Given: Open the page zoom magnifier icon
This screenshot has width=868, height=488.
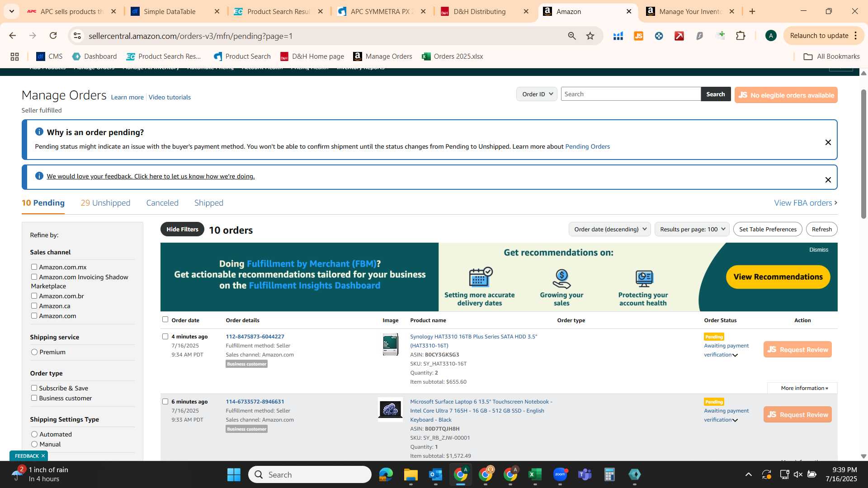Looking at the screenshot, I should [572, 36].
